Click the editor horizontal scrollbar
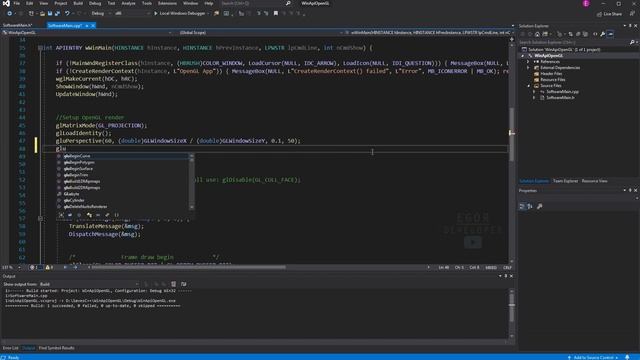640x360 pixels. pyautogui.click(x=189, y=267)
